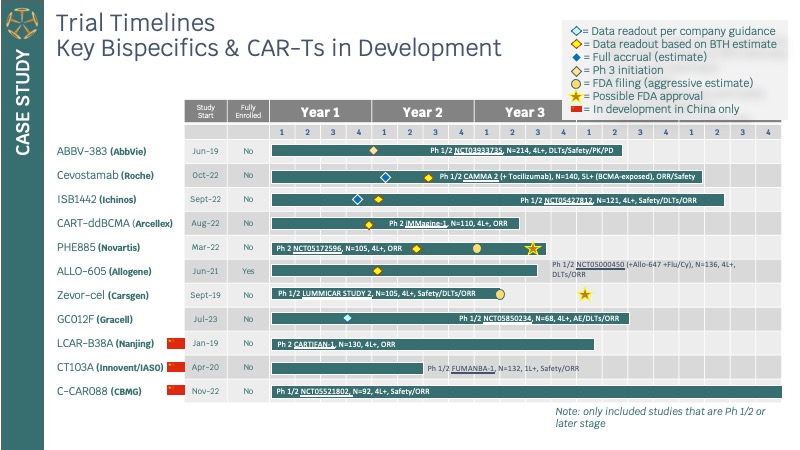Click CART-ddBCMA yellow diamond readout marker
The width and height of the screenshot is (800, 450).
click(369, 224)
